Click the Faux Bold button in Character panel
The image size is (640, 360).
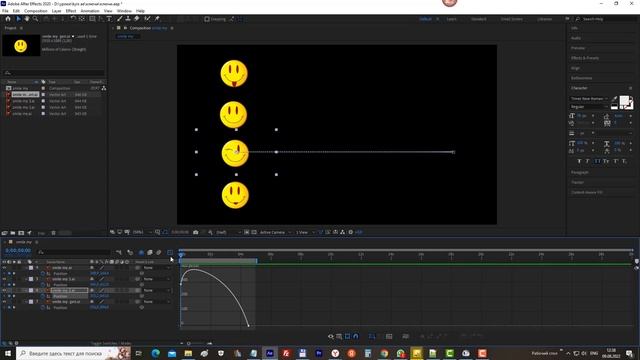(x=579, y=161)
